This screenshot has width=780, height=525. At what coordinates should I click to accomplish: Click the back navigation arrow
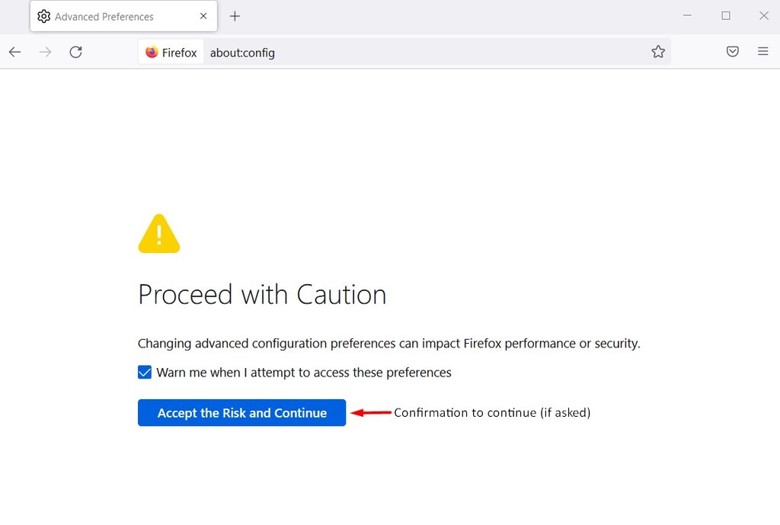pos(15,52)
